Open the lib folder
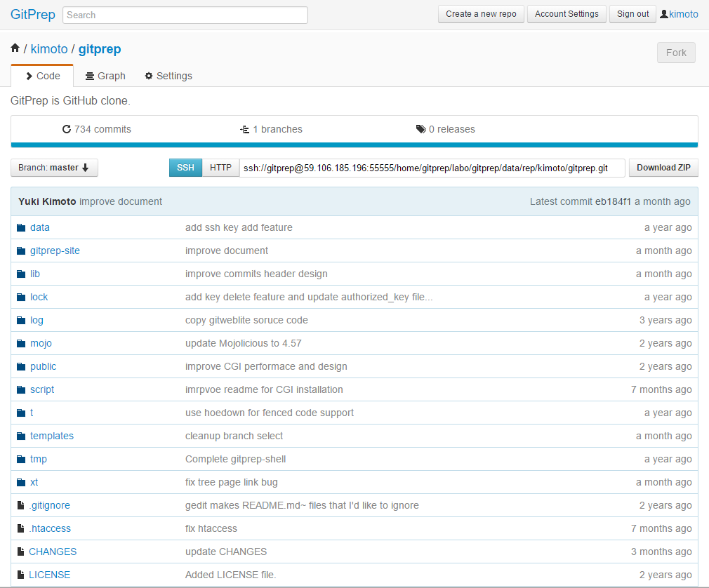 coord(35,274)
